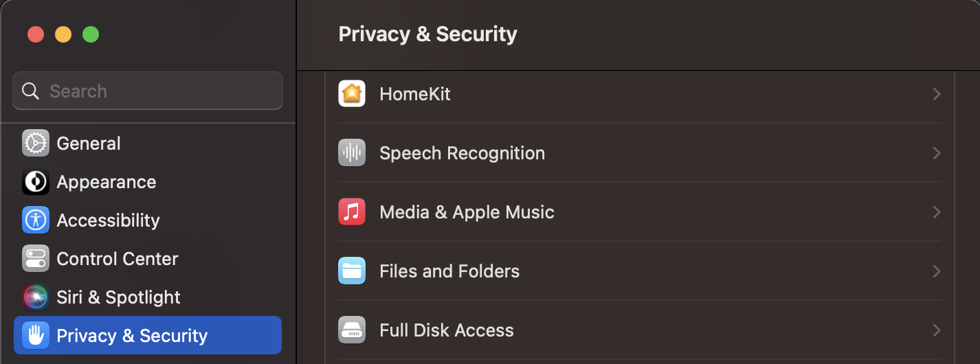Click the Media & Apple Music icon
Screen dimensions: 980x364
point(352,212)
